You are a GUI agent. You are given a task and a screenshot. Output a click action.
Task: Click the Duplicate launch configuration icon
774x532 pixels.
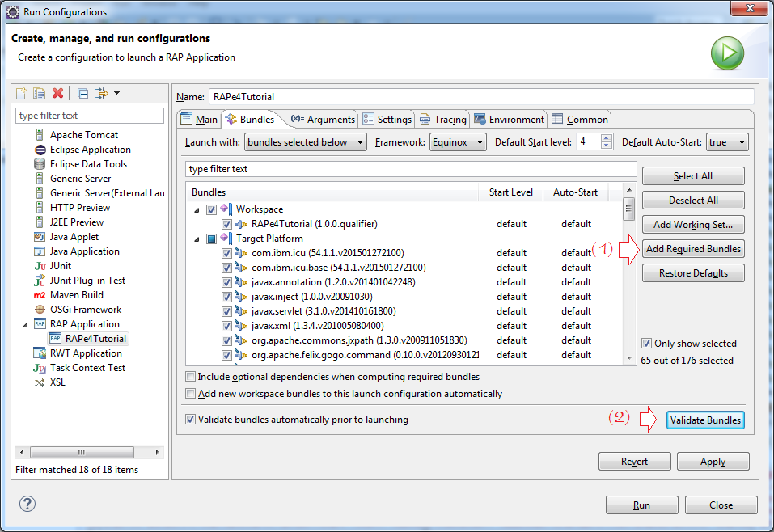point(39,93)
